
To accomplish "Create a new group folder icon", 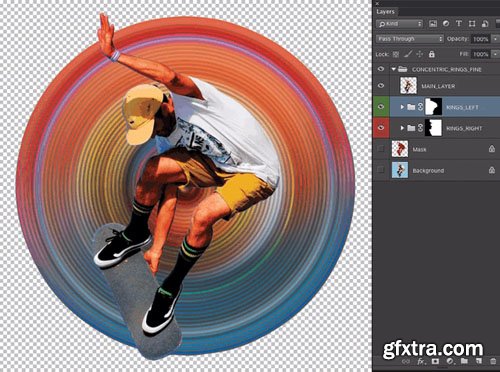I will [x=464, y=361].
